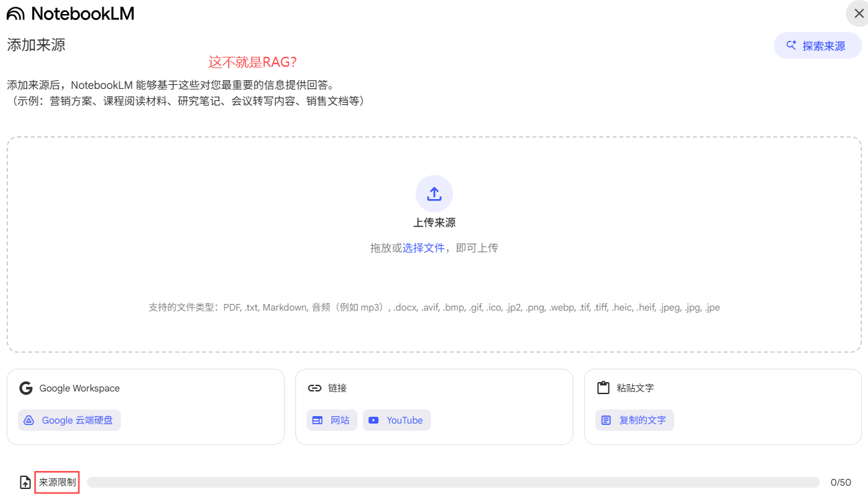Select the YouTube play icon
The width and height of the screenshot is (868, 497).
click(x=374, y=420)
